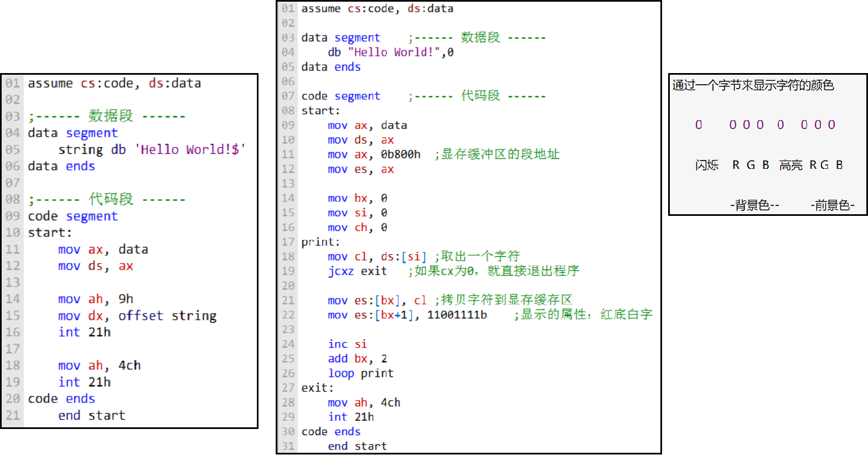
Task: Select 'mov ax, data' in left code panel
Action: [x=103, y=249]
